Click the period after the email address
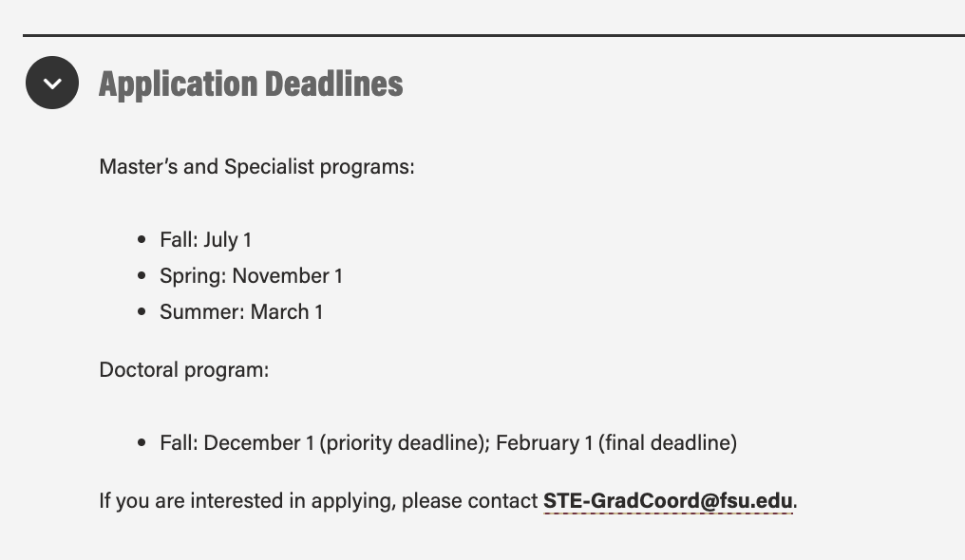Viewport: 965px width, 560px height. point(795,507)
